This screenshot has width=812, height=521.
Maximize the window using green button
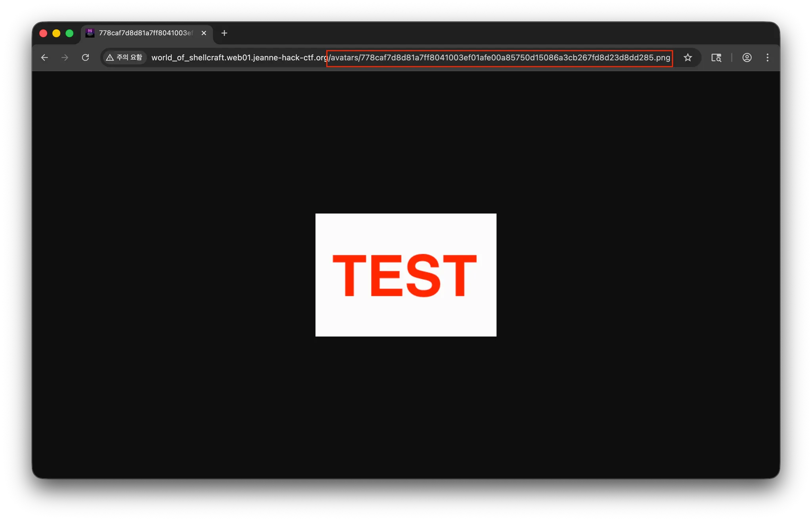pos(69,33)
